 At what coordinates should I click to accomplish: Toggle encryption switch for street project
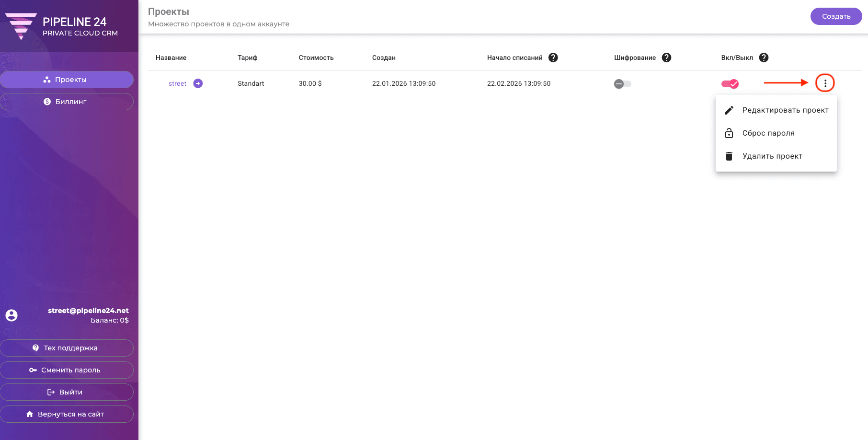pyautogui.click(x=623, y=84)
